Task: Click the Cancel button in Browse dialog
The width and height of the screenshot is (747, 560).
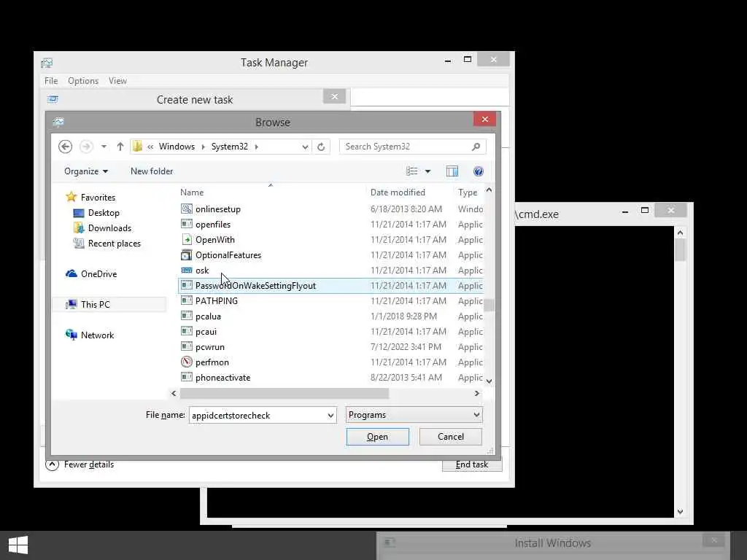Action: point(451,437)
